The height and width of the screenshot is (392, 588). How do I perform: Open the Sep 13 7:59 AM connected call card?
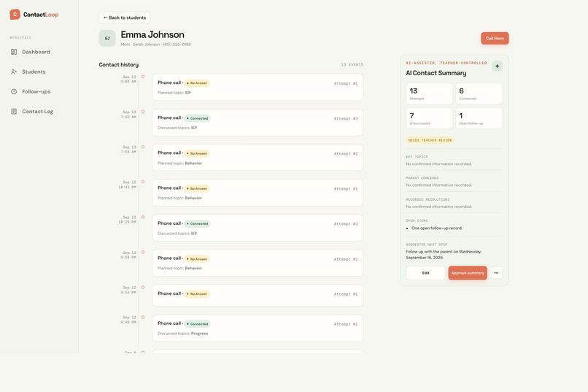click(x=258, y=123)
